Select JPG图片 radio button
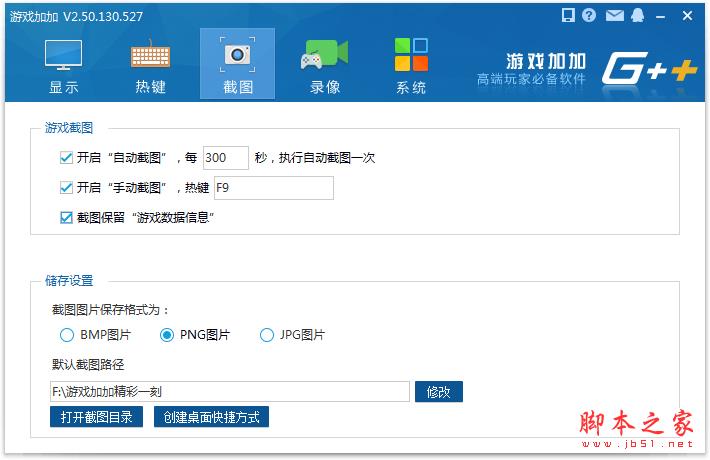 pyautogui.click(x=267, y=335)
